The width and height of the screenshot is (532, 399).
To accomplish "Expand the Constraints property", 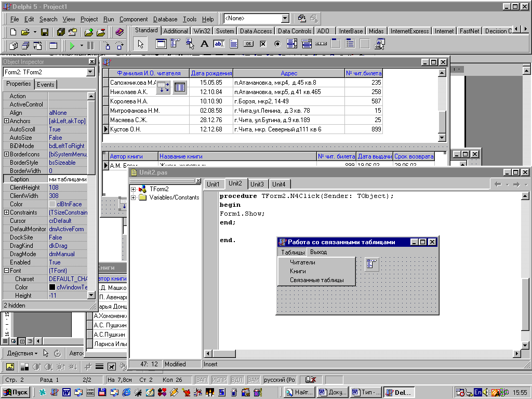I will click(x=6, y=212).
